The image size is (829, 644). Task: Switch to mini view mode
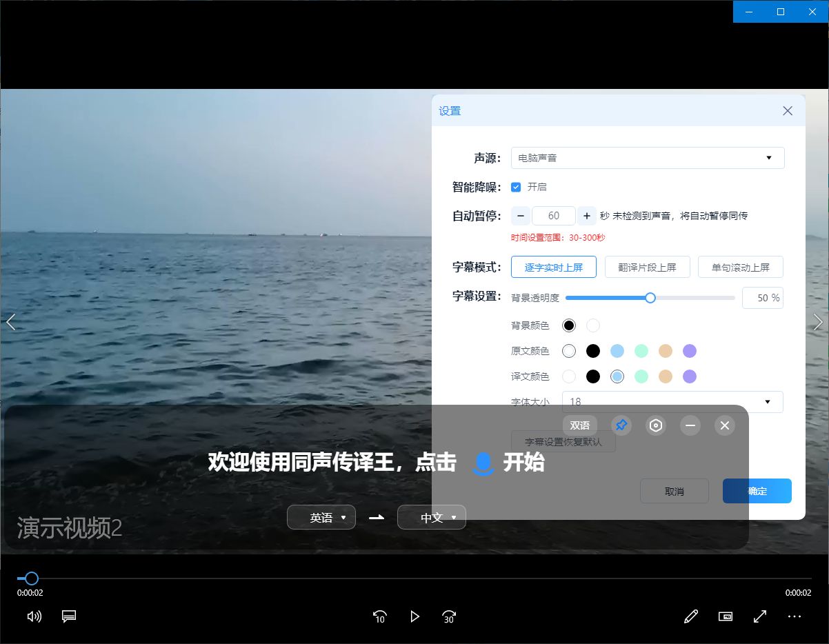coord(726,616)
